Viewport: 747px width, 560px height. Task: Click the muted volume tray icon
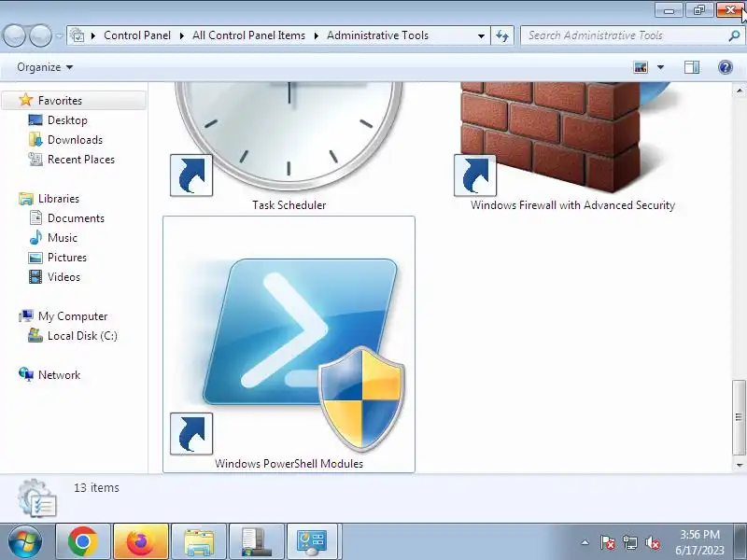point(653,542)
